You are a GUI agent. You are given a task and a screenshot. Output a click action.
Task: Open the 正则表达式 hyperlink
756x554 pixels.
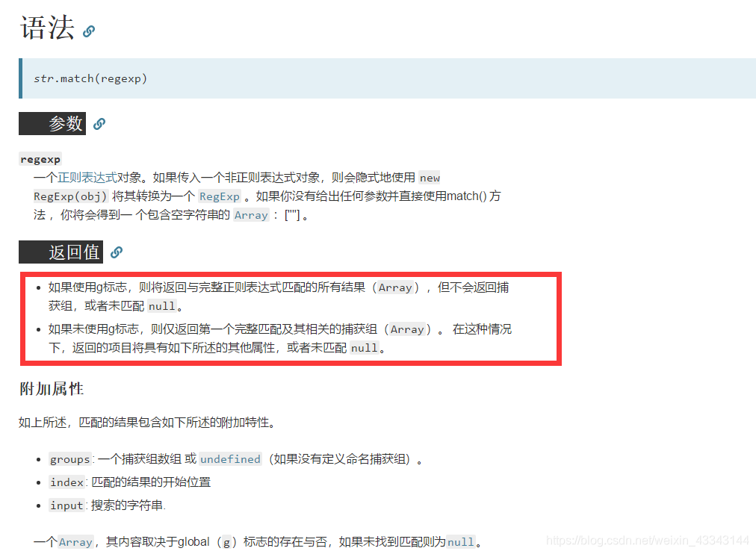tap(87, 178)
